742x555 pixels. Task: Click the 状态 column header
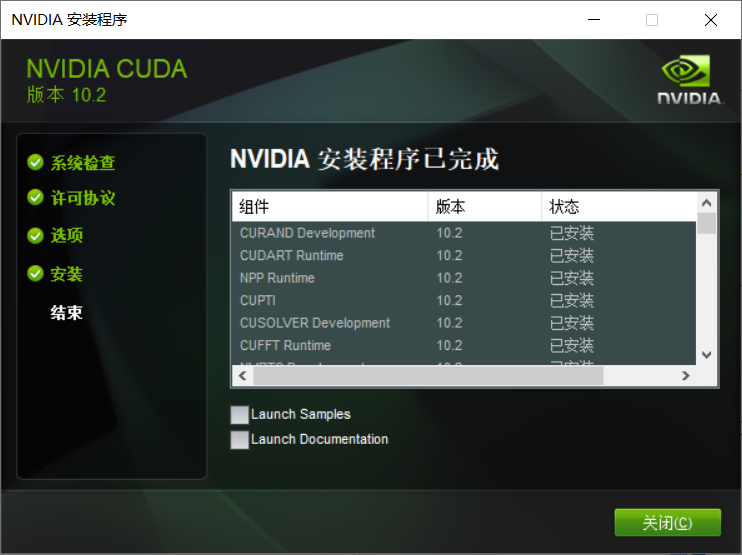619,207
